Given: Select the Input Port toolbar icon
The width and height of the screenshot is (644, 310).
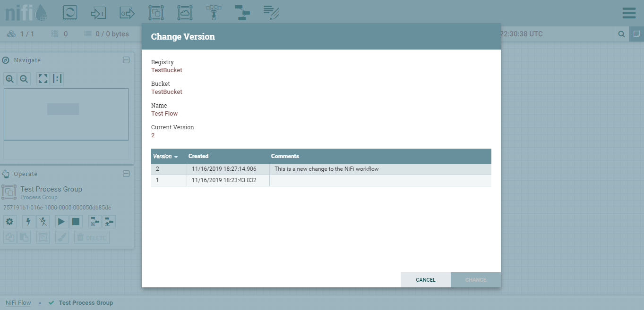Looking at the screenshot, I should [98, 13].
